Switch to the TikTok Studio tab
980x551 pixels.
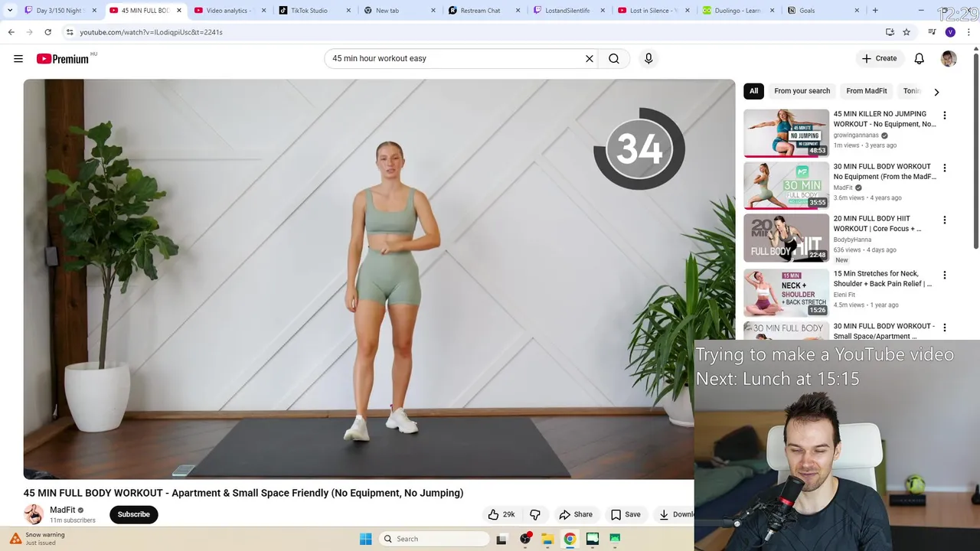(309, 11)
